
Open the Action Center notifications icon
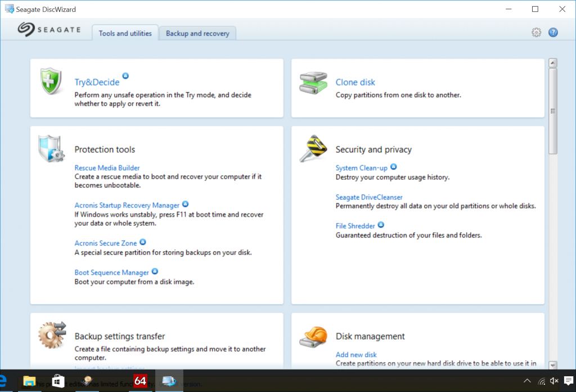click(569, 381)
